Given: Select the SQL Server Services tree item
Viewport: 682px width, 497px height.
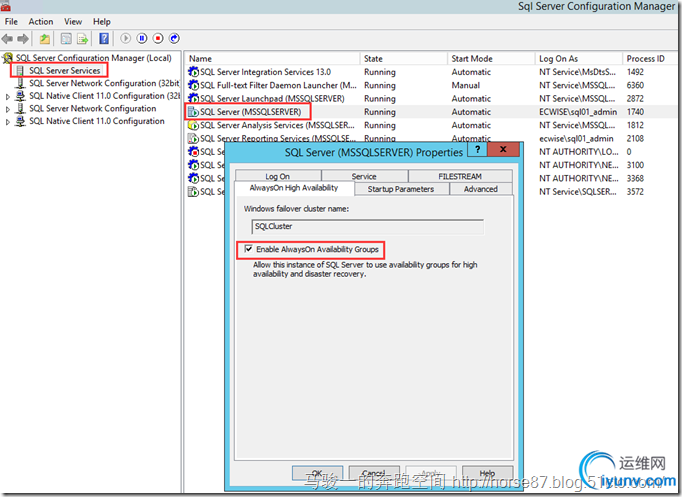Looking at the screenshot, I should 64,70.
